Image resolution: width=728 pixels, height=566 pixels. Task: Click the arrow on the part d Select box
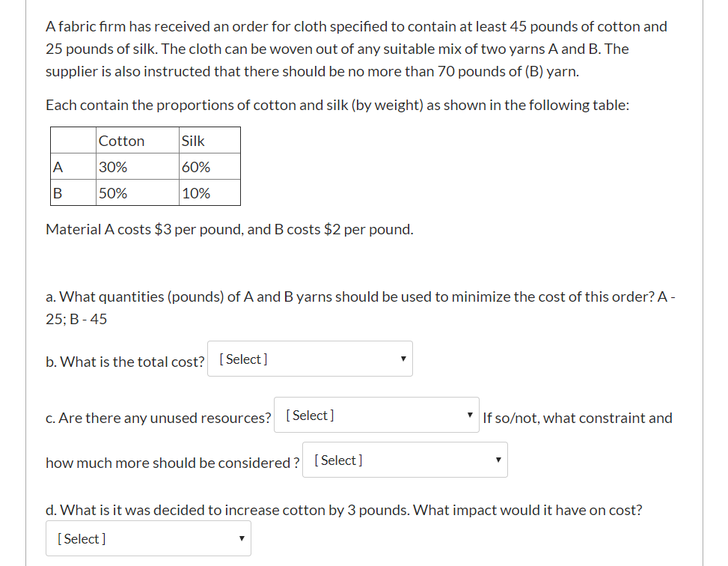click(241, 538)
